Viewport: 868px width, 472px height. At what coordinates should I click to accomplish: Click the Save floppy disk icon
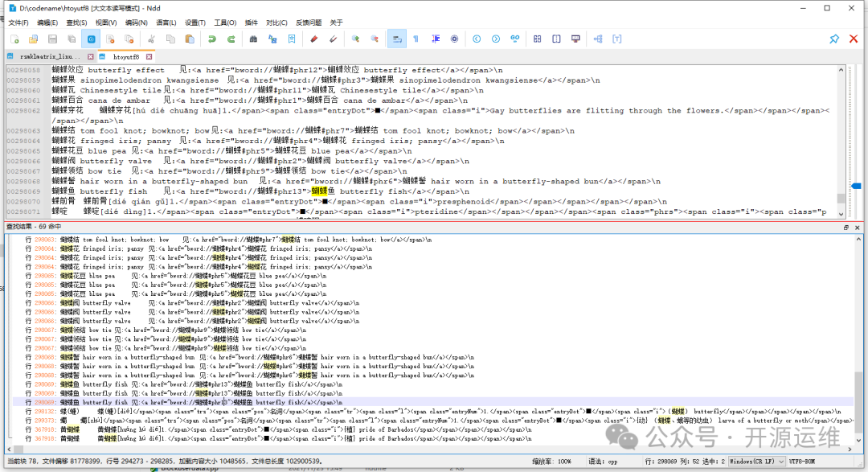[x=52, y=39]
